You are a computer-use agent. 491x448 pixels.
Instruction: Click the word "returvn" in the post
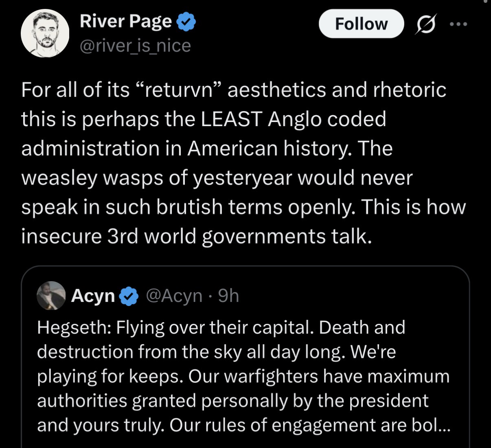(x=180, y=90)
